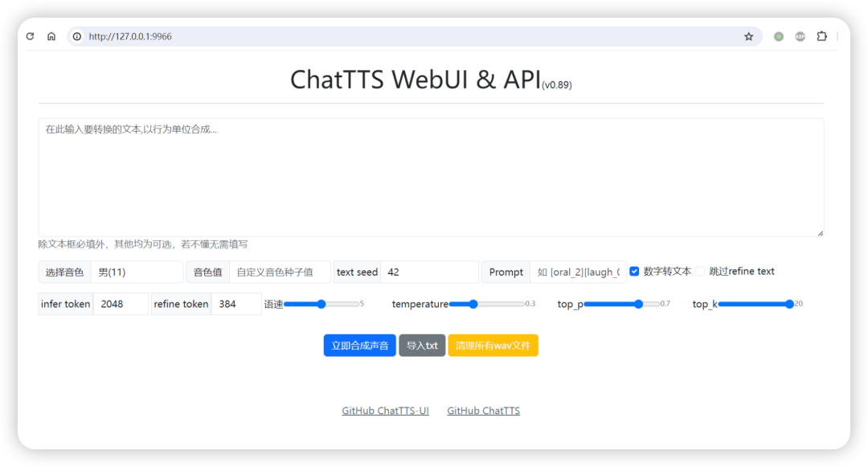This screenshot has height=467, width=868.
Task: Open the GitHub ChatTTS link
Action: coord(483,411)
